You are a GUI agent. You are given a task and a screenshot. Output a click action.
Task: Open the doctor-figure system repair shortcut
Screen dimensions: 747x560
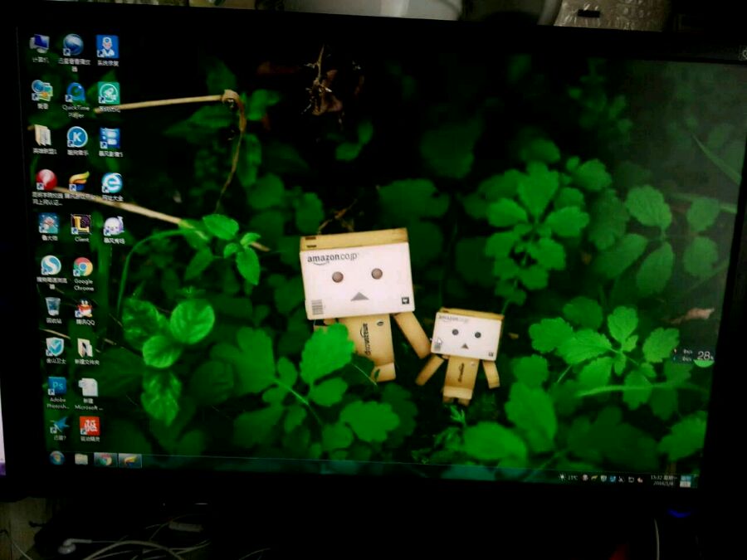107,50
